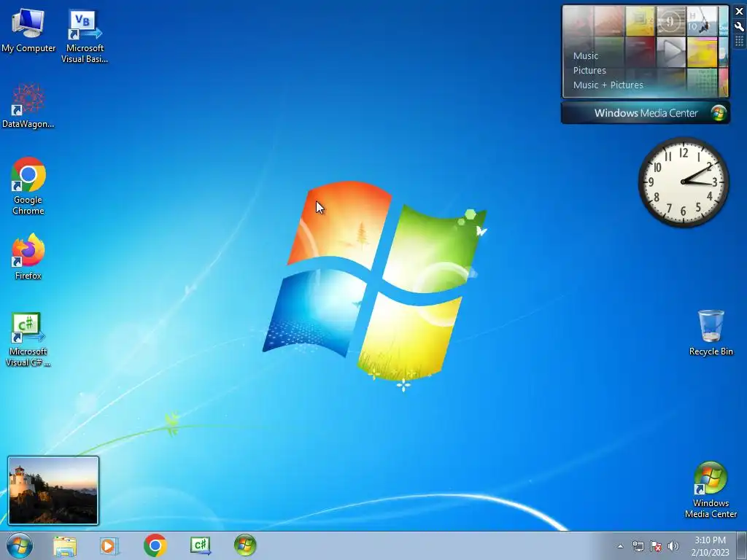Open Windows Media Center from the taskbar

click(245, 545)
